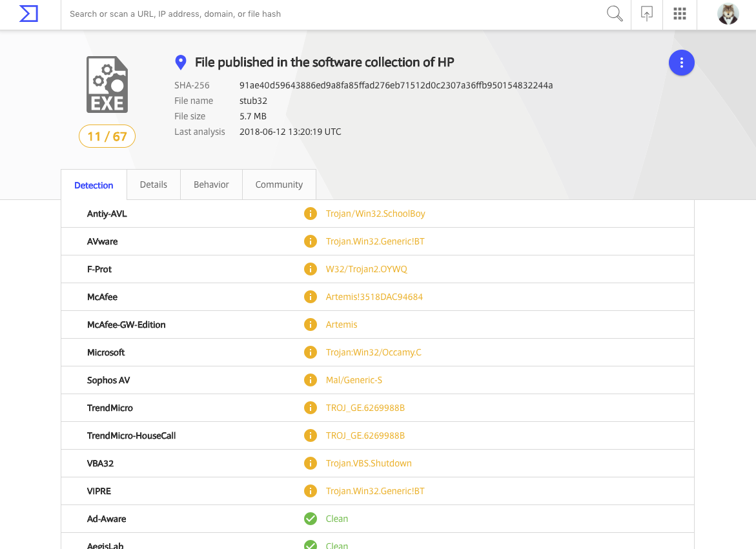Open the blue three-dot options menu
Screen dimensions: 756x549
pyautogui.click(x=681, y=63)
